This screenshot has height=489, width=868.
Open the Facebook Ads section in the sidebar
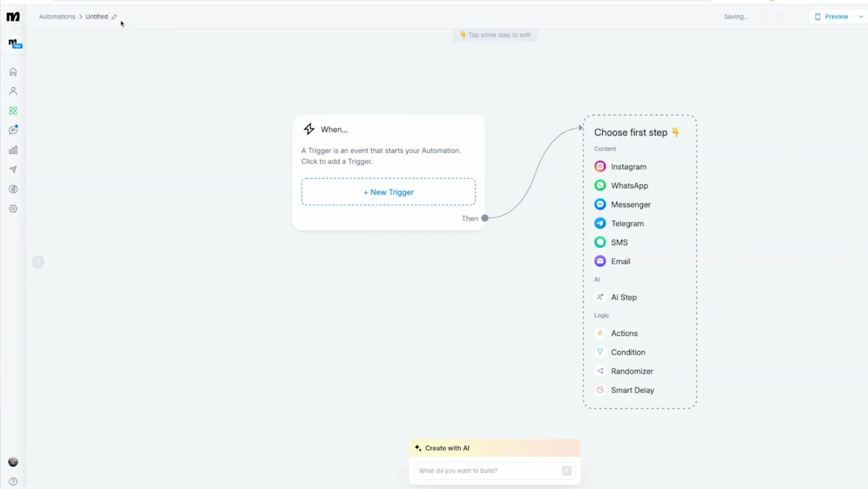13,188
